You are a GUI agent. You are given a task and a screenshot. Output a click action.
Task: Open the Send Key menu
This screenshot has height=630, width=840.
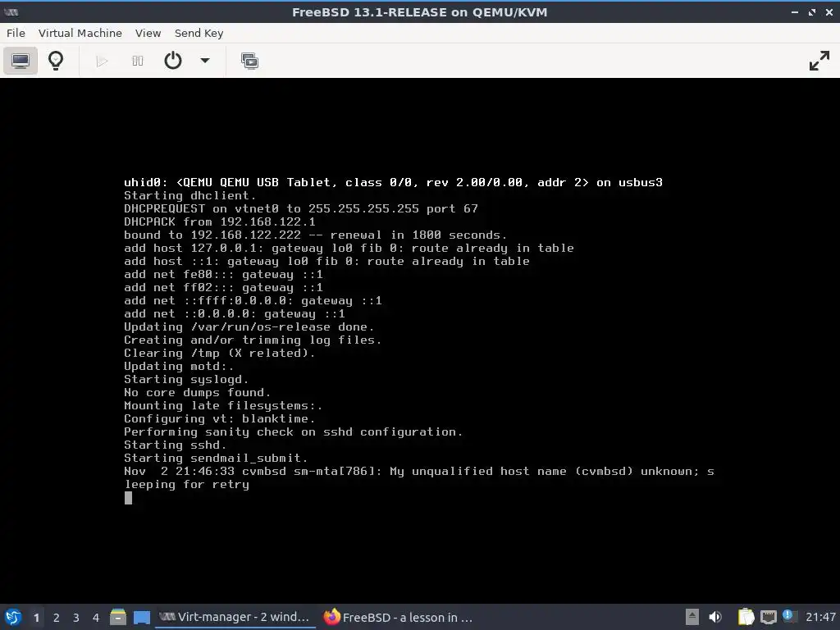click(199, 33)
